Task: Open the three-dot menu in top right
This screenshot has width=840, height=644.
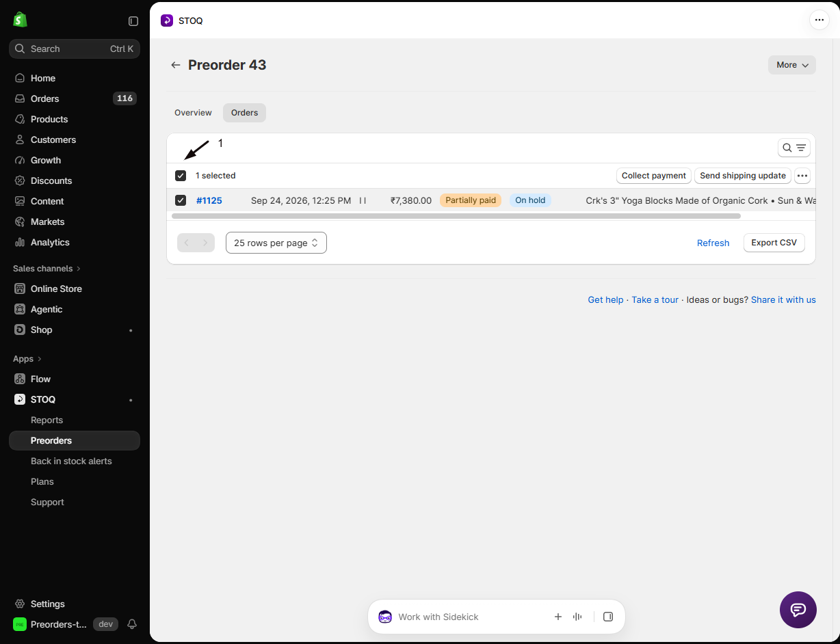Action: pos(819,20)
